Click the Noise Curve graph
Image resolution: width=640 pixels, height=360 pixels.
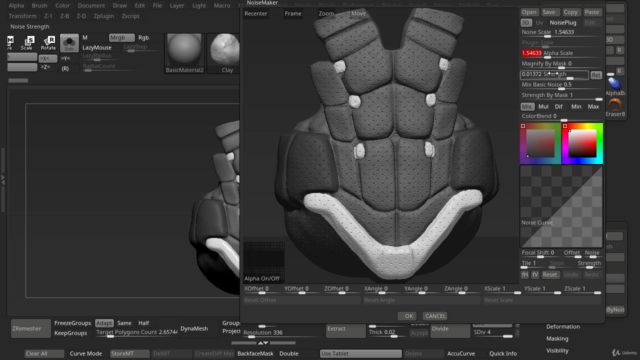coord(561,206)
